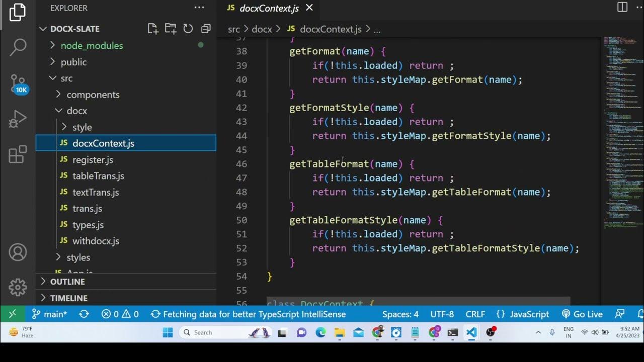
Task: Expand the node_modules folder
Action: (x=92, y=46)
